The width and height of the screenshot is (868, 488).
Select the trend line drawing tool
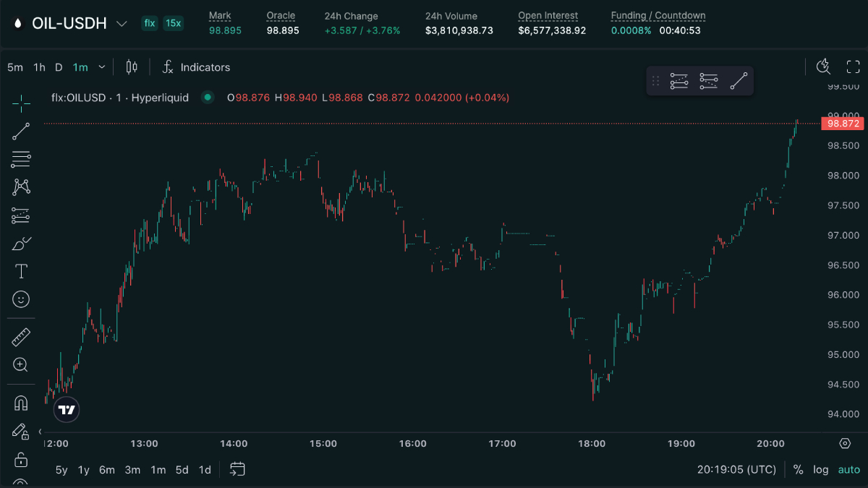pyautogui.click(x=22, y=132)
